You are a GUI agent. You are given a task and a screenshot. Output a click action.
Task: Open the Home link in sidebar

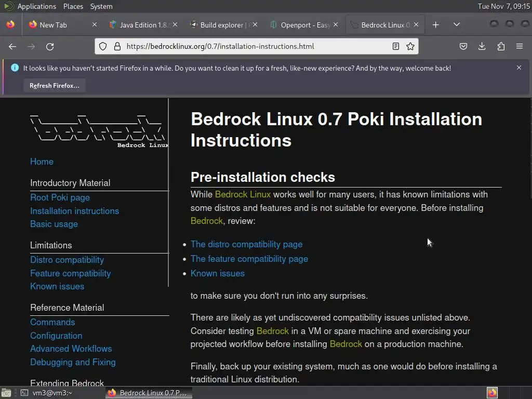pyautogui.click(x=42, y=162)
